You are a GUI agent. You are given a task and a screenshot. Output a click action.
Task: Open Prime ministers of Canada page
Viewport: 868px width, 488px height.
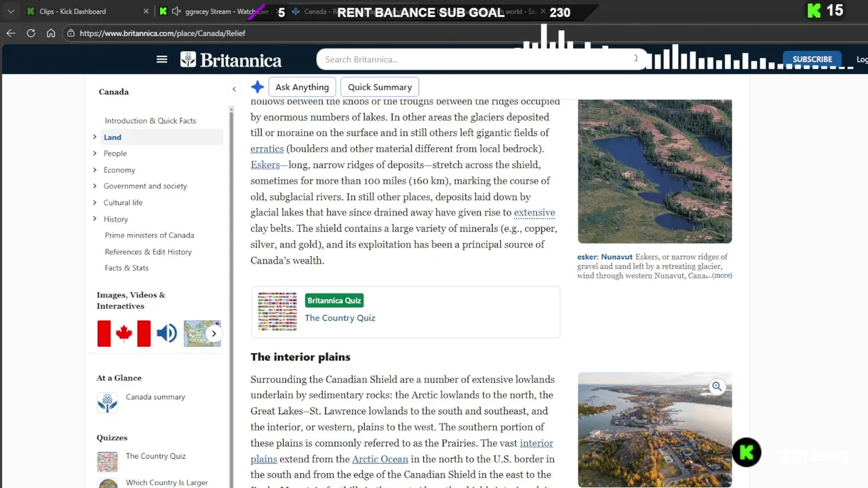tap(149, 235)
